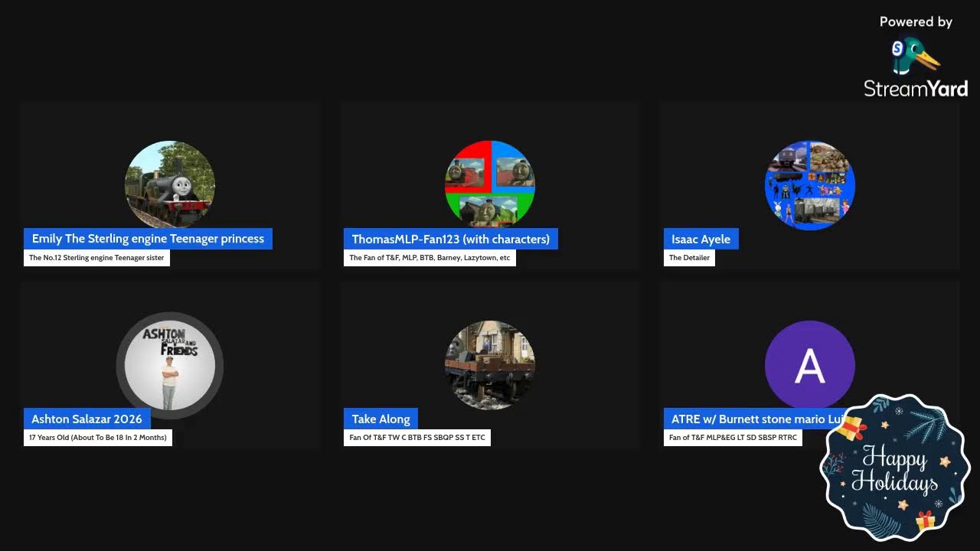Click 'Fan of T&F MLP&EG LT SD' caption
980x551 pixels.
pos(733,438)
